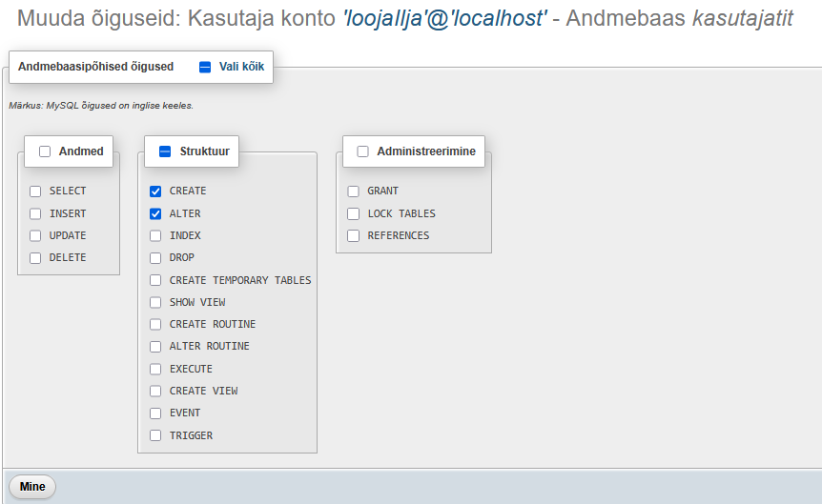Toggle the 'Vali kõik' checkbox
Viewport: 822px width, 504px height.
205,67
